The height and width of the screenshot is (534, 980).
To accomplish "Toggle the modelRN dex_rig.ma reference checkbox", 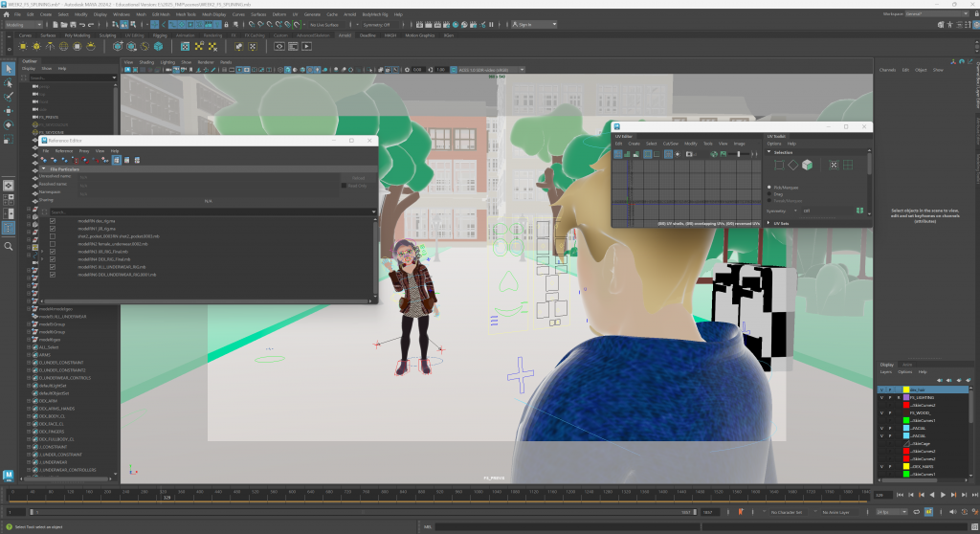I will coord(53,220).
